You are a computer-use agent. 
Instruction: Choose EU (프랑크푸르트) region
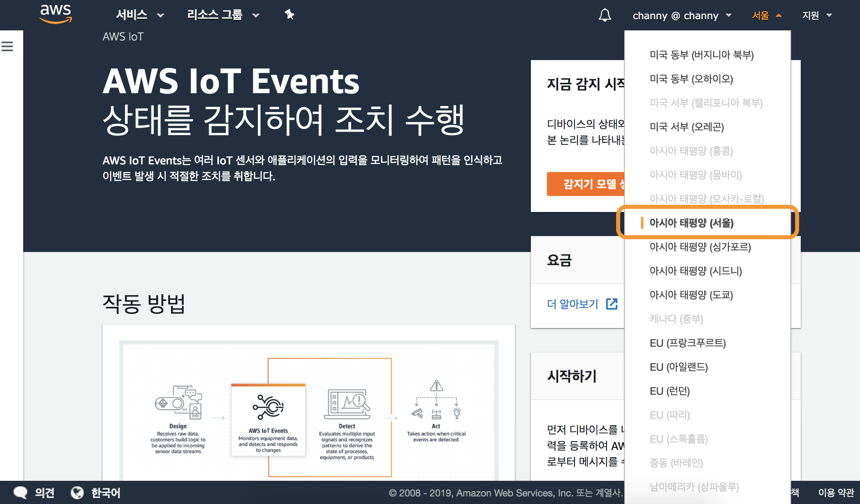687,343
